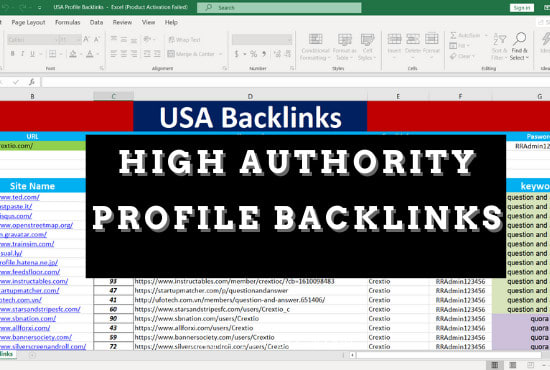
Task: Expand Format as Table gallery
Action: pos(344,47)
